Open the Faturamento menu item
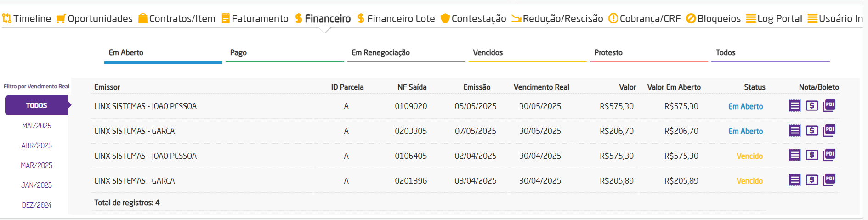Screen dimensions: 868x220 pos(255,18)
